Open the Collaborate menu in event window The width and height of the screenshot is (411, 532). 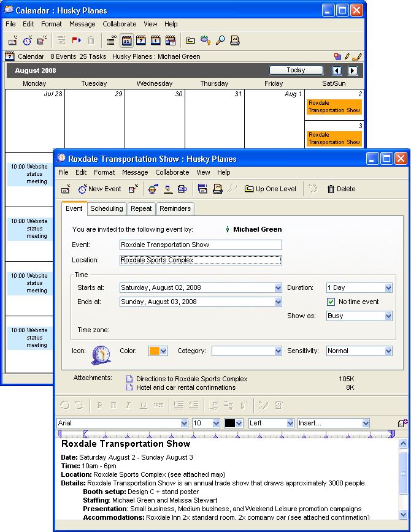[172, 173]
